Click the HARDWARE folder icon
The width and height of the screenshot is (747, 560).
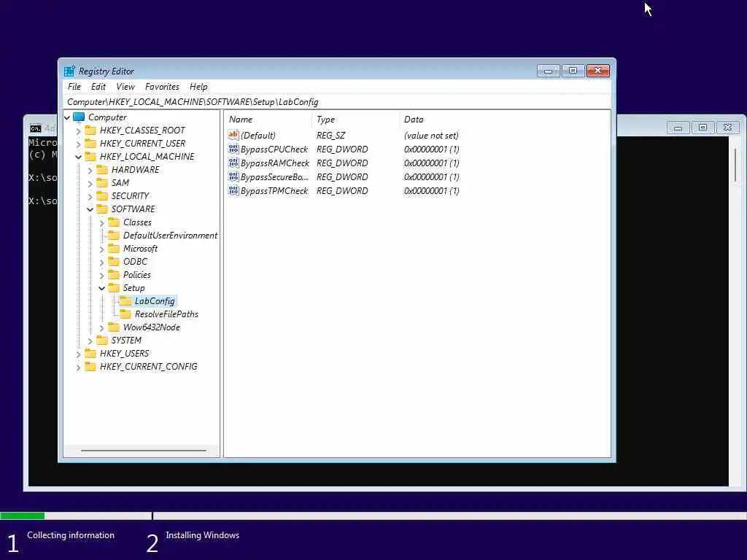click(102, 169)
